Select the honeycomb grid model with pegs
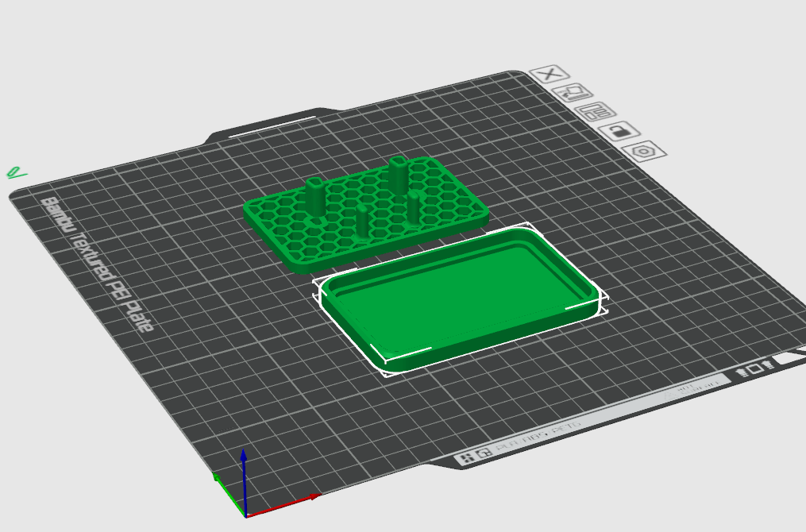Viewport: 806px width, 532px height. 365,215
